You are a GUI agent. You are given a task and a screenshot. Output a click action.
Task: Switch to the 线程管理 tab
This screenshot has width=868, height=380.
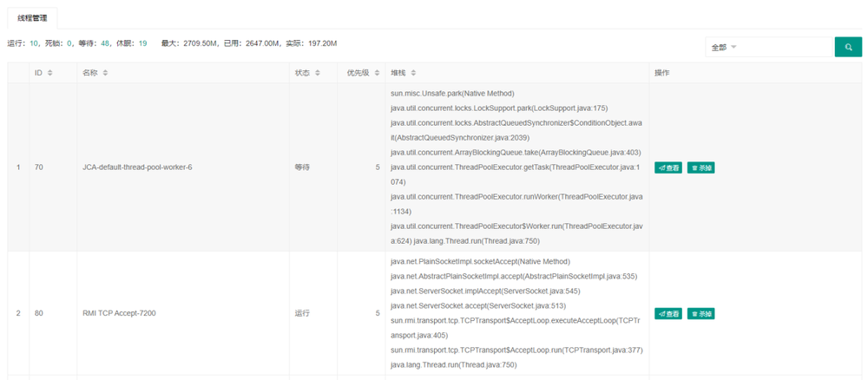pyautogui.click(x=33, y=17)
